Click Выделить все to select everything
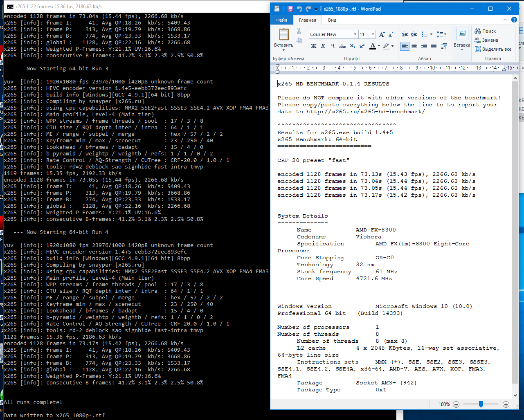This screenshot has height=420, width=524. click(493, 49)
